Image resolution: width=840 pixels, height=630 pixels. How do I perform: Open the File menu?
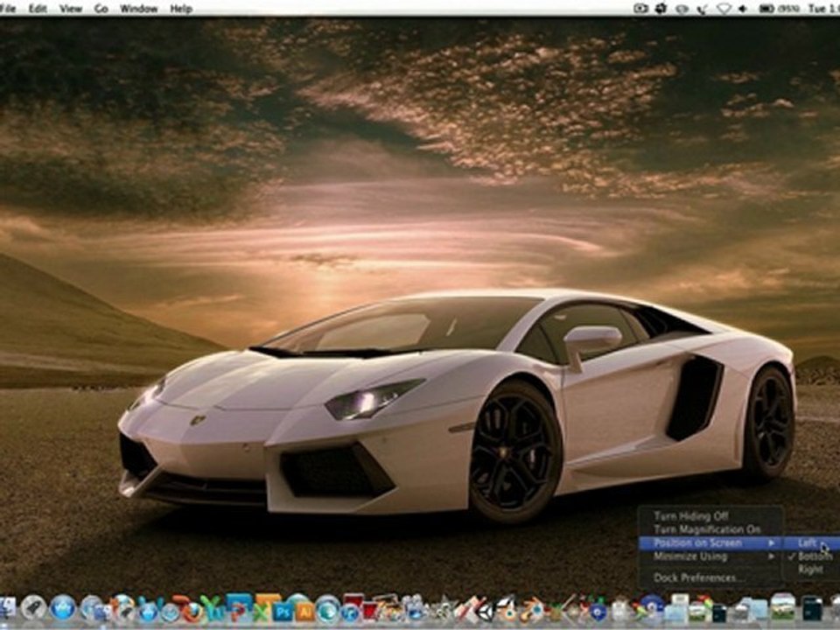(8, 9)
